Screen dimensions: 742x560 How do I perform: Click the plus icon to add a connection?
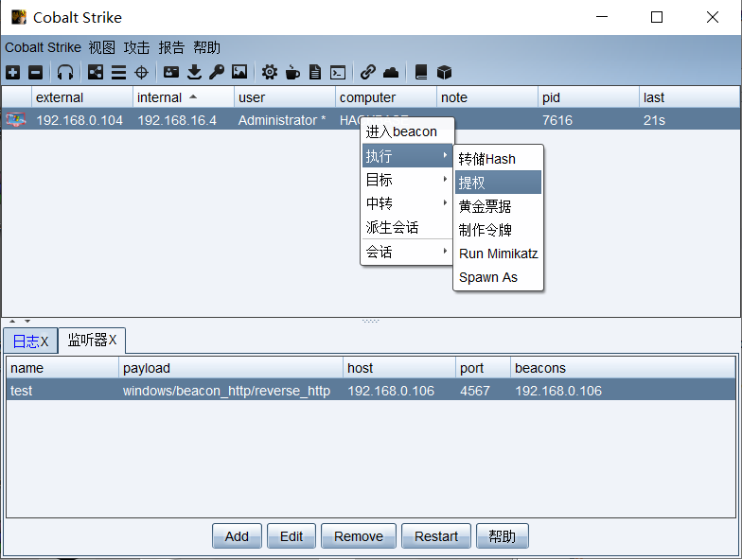12,72
